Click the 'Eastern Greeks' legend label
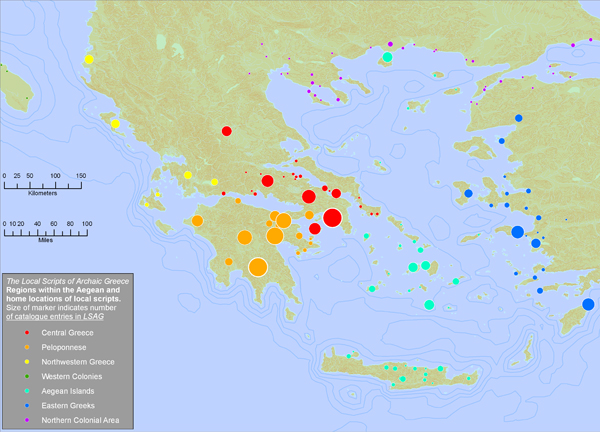Image resolution: width=600 pixels, height=432 pixels. click(68, 406)
